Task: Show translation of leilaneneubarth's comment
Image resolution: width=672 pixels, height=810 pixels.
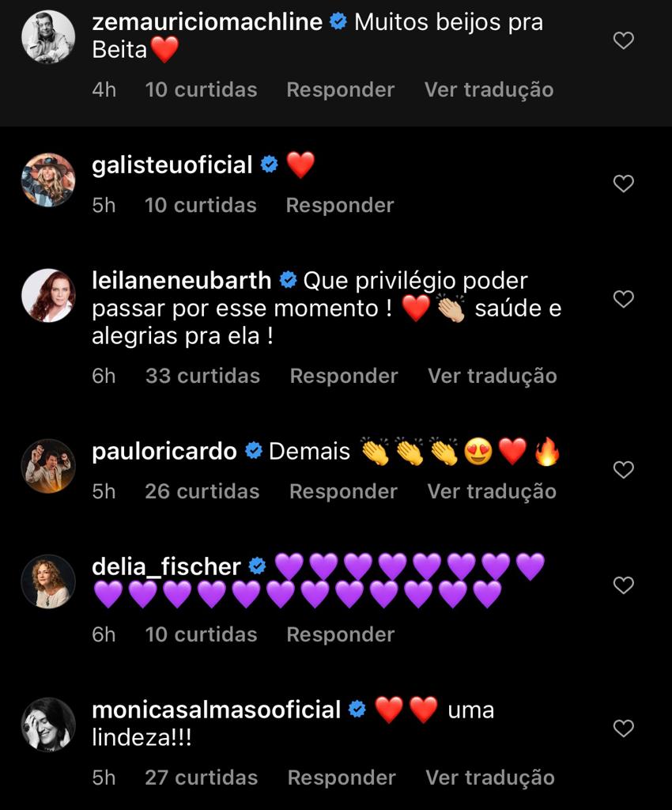Action: coord(493,376)
